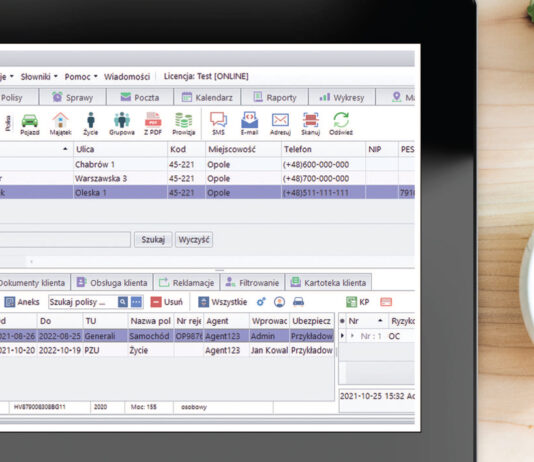Compose message using E-mail icon
The height and width of the screenshot is (462, 534).
pos(249,124)
